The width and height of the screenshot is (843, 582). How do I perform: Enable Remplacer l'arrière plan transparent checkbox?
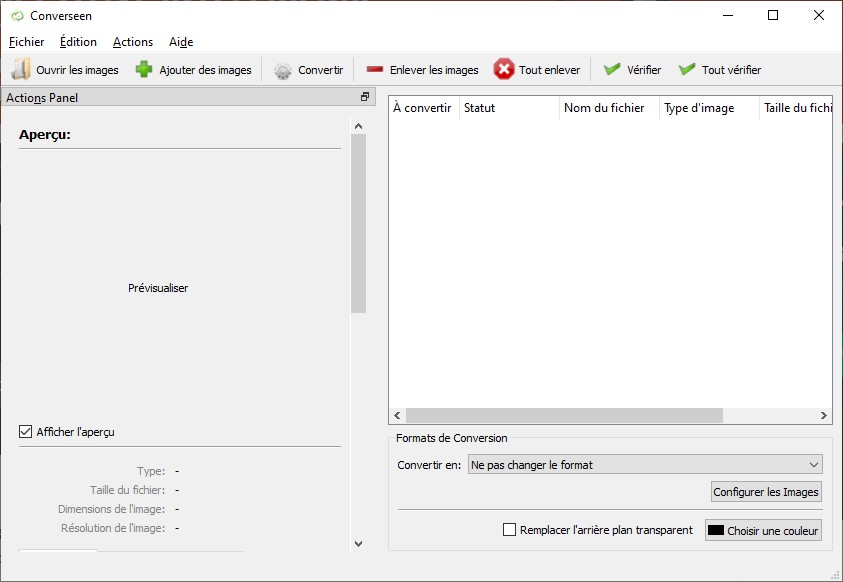tap(510, 530)
